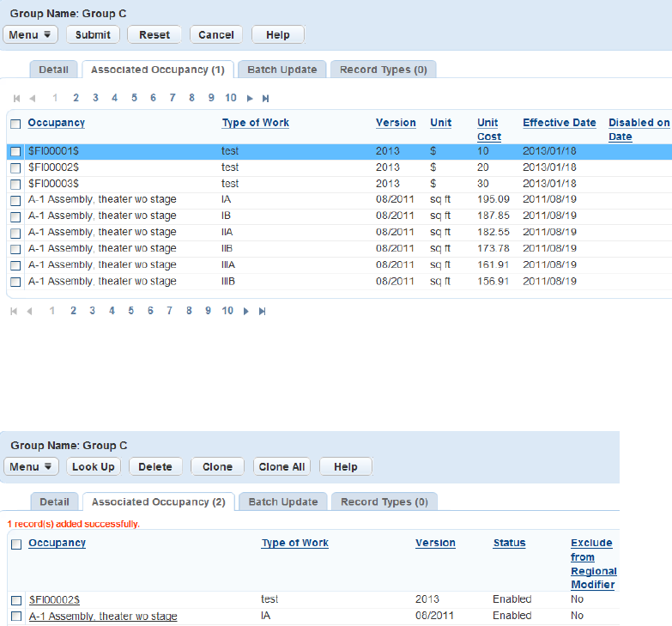Check the $FI00003$ row checkbox
Viewport: 672px width, 626px height.
point(15,184)
